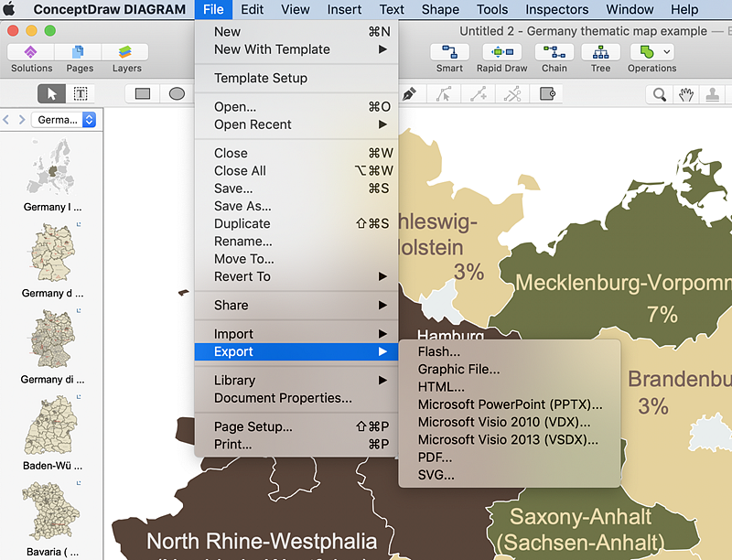This screenshot has height=560, width=732.
Task: Open the Apple menu
Action: point(9,9)
